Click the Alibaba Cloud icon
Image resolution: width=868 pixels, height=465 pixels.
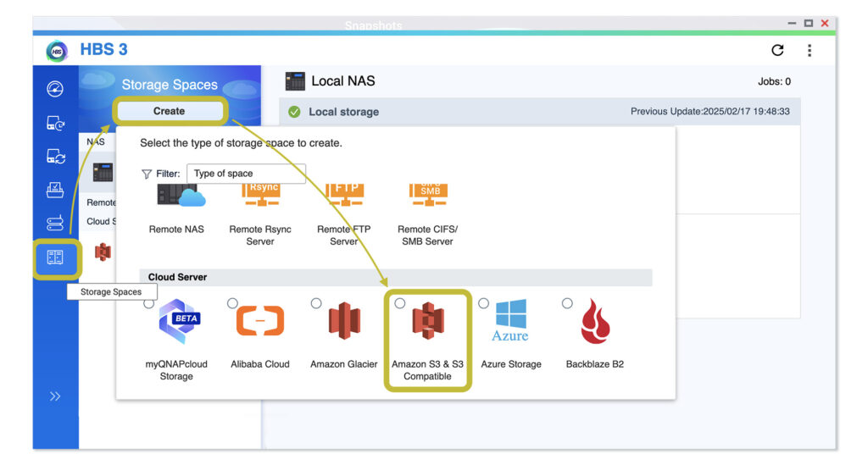coord(259,323)
